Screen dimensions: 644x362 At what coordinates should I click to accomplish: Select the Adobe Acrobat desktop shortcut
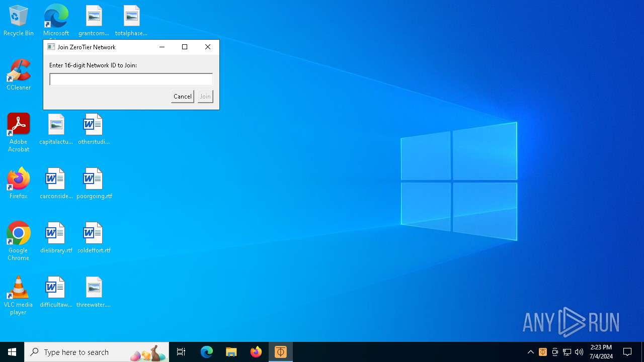19,133
